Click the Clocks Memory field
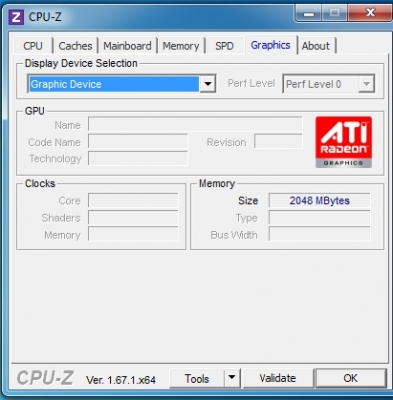 click(x=133, y=234)
